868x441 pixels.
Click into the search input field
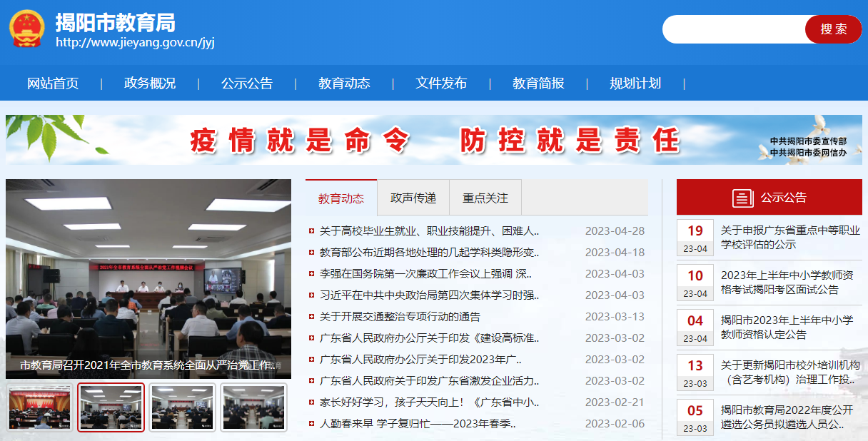(735, 29)
